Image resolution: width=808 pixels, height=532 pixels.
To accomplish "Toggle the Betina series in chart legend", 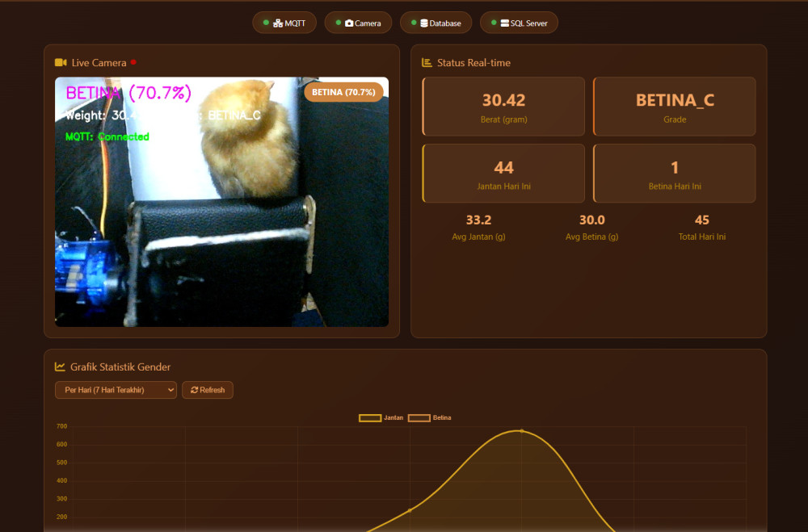I will (x=430, y=417).
